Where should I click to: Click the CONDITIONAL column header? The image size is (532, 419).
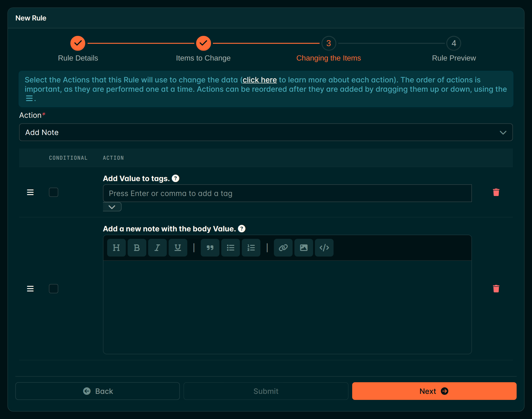68,158
